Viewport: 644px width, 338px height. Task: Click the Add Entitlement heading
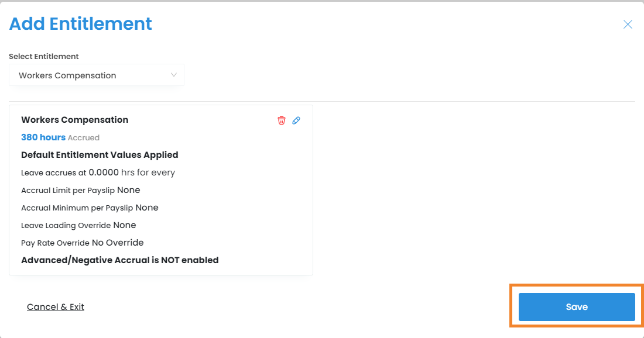point(80,24)
